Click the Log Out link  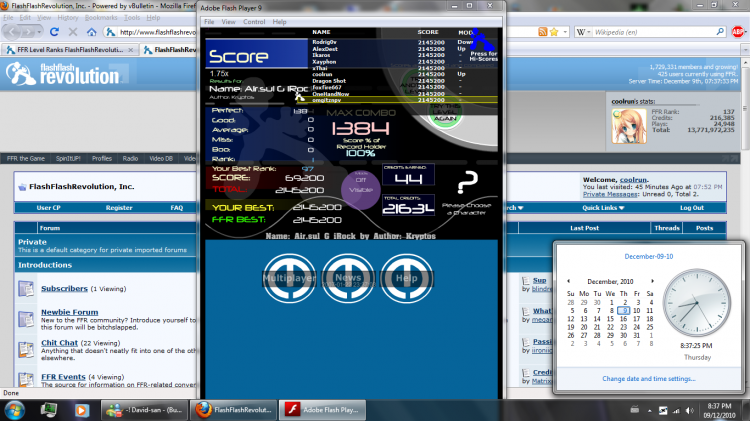tap(692, 208)
